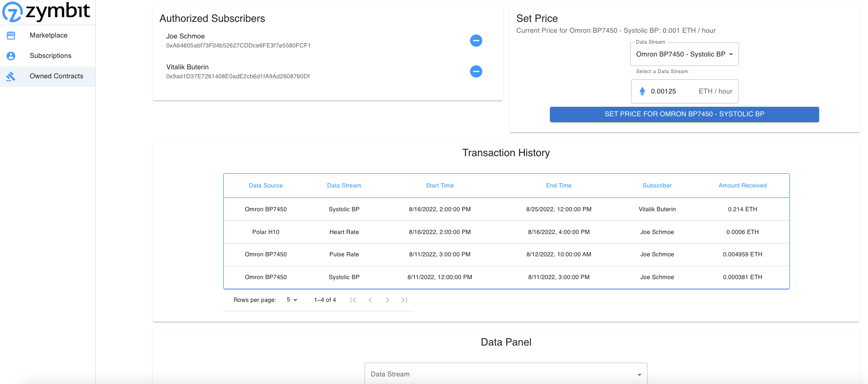Sort by Data Source column header
868x384 pixels.
tap(265, 186)
